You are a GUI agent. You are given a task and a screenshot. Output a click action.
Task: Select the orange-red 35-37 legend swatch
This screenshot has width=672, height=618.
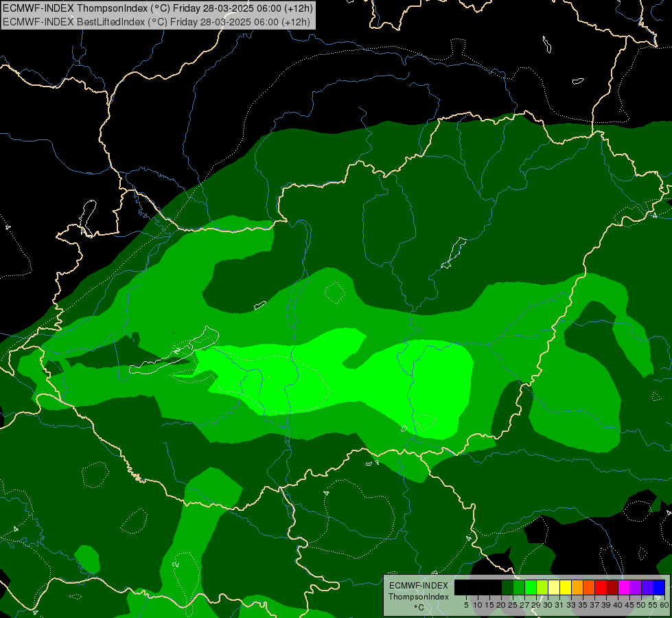(x=589, y=587)
